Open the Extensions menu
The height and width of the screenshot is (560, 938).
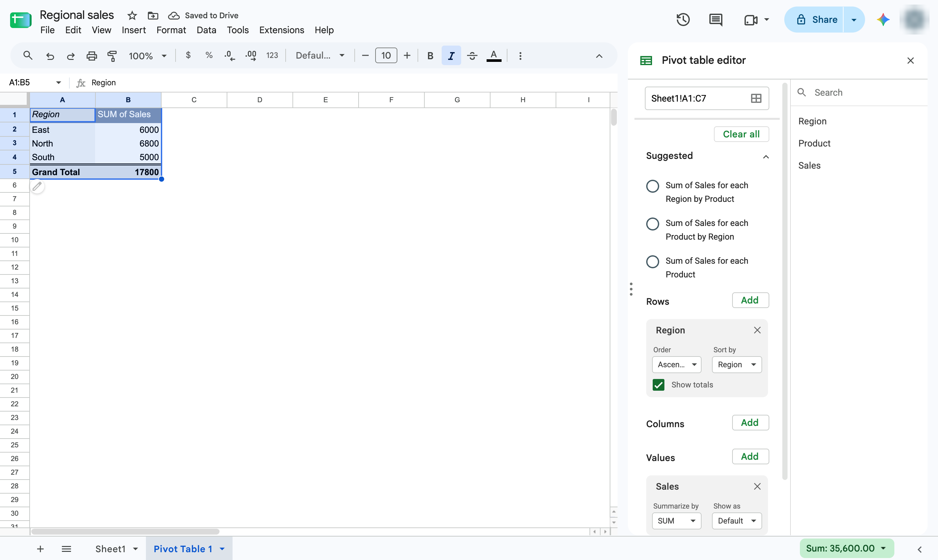[282, 30]
